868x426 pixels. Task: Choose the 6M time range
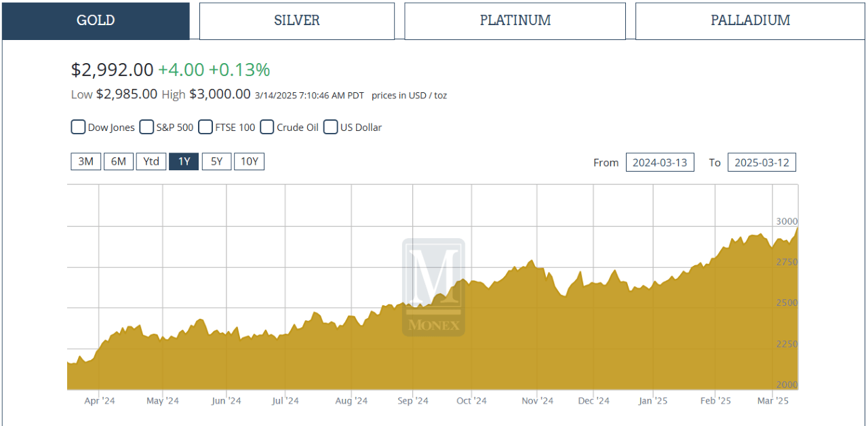click(119, 161)
